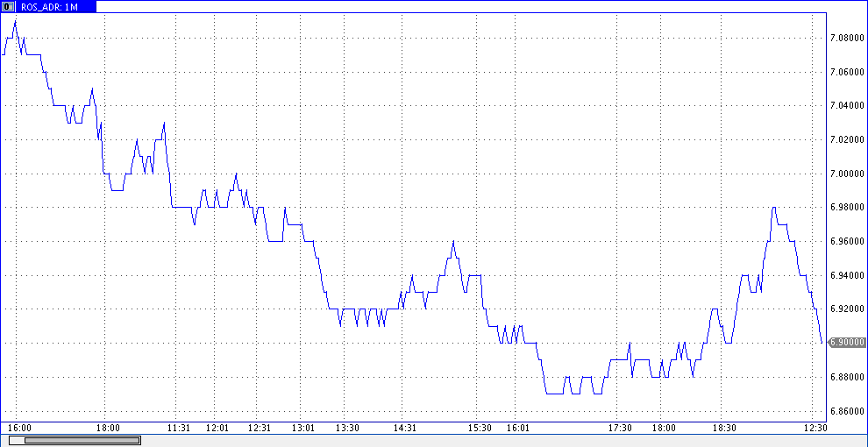Click the 17:30 time axis label

pos(620,429)
